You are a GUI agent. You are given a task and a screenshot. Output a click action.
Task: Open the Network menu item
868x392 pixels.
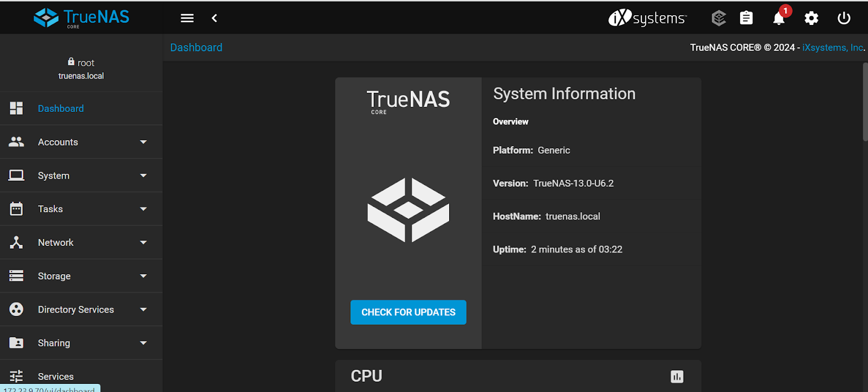point(81,243)
